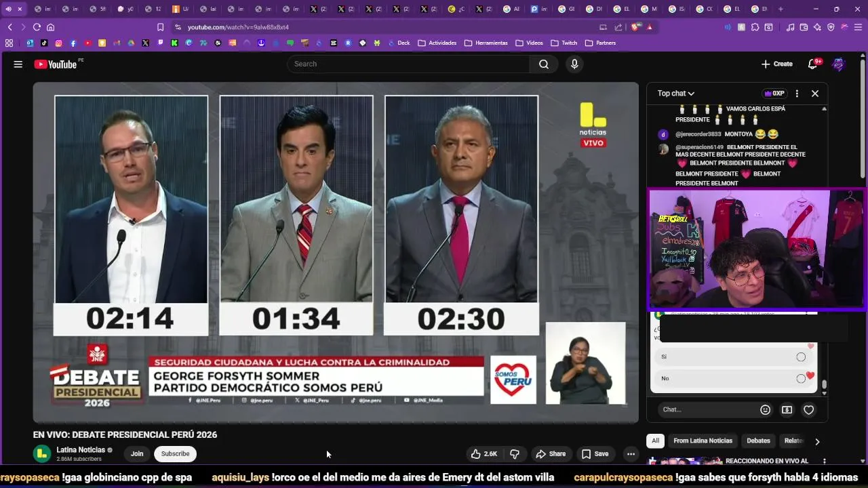868x488 pixels.
Task: Open the Actividades bookmarks folder
Action: 437,43
